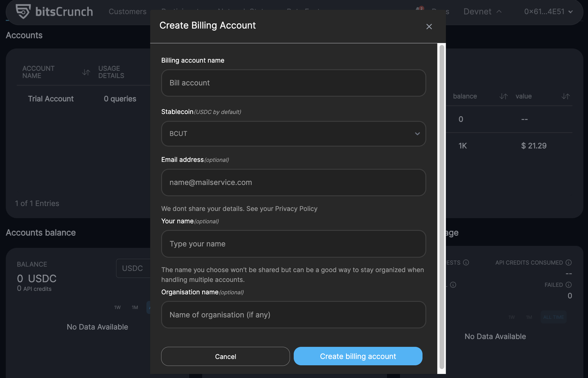Show info for API Credits Consumed

pyautogui.click(x=569, y=262)
